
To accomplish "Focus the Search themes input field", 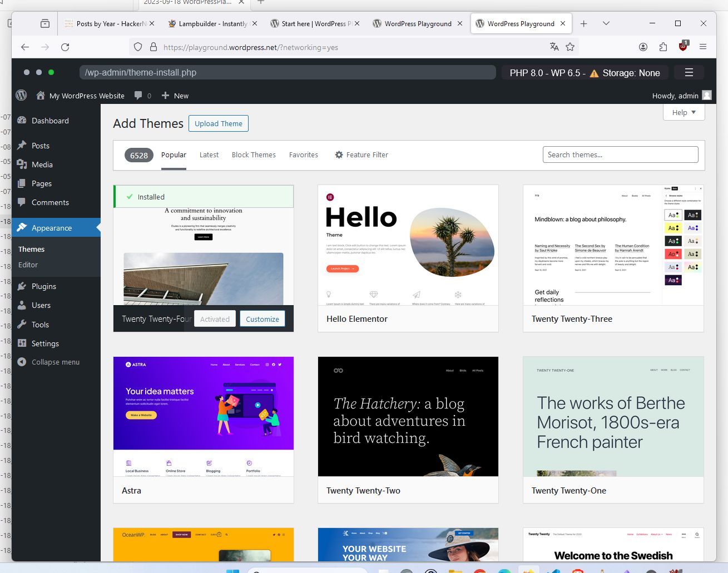I will pyautogui.click(x=620, y=155).
